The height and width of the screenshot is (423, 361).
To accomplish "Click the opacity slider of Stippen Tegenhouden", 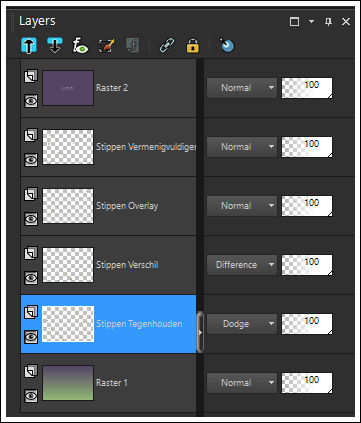I will coord(307,324).
